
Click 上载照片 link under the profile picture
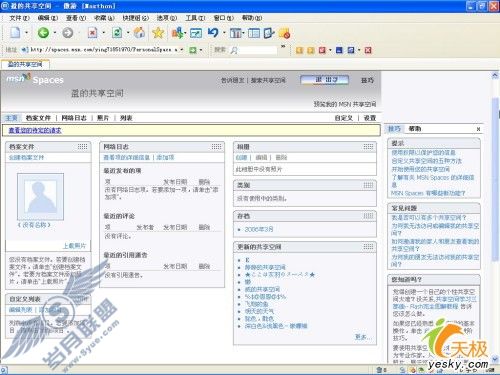coord(74,246)
